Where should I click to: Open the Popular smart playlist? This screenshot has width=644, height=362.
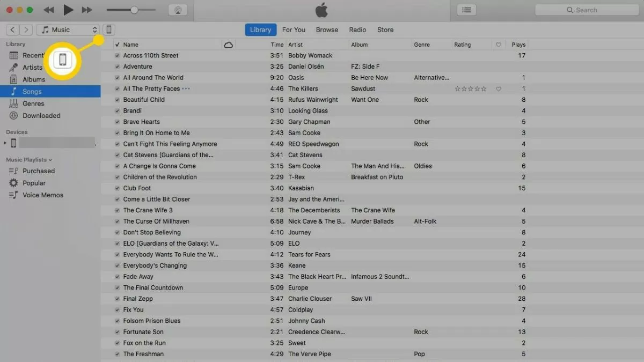coord(34,183)
